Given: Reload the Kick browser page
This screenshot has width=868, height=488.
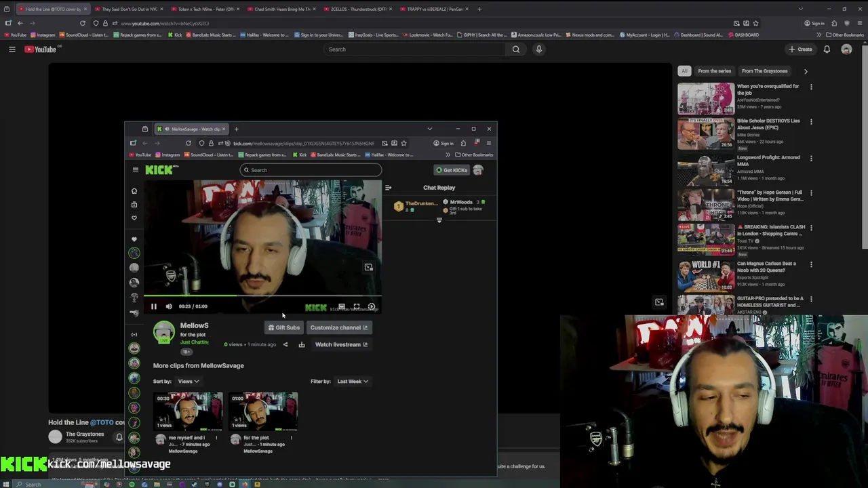Looking at the screenshot, I should pos(189,143).
